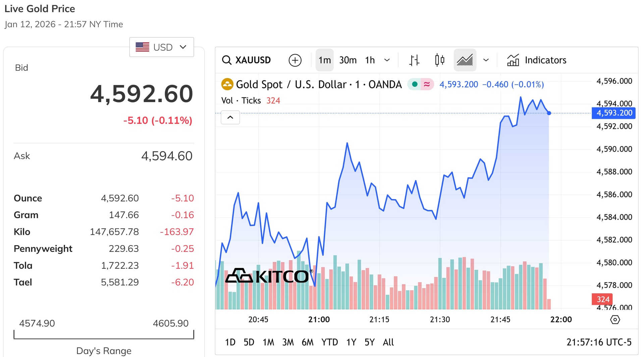Click the 4,593.200 current price label
The image size is (644, 357).
614,113
